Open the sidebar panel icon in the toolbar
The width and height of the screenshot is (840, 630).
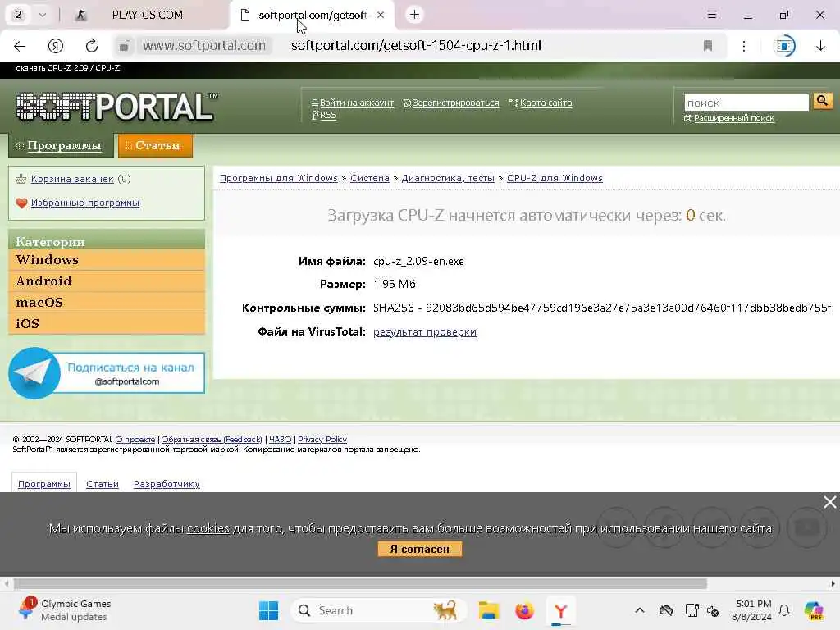784,46
